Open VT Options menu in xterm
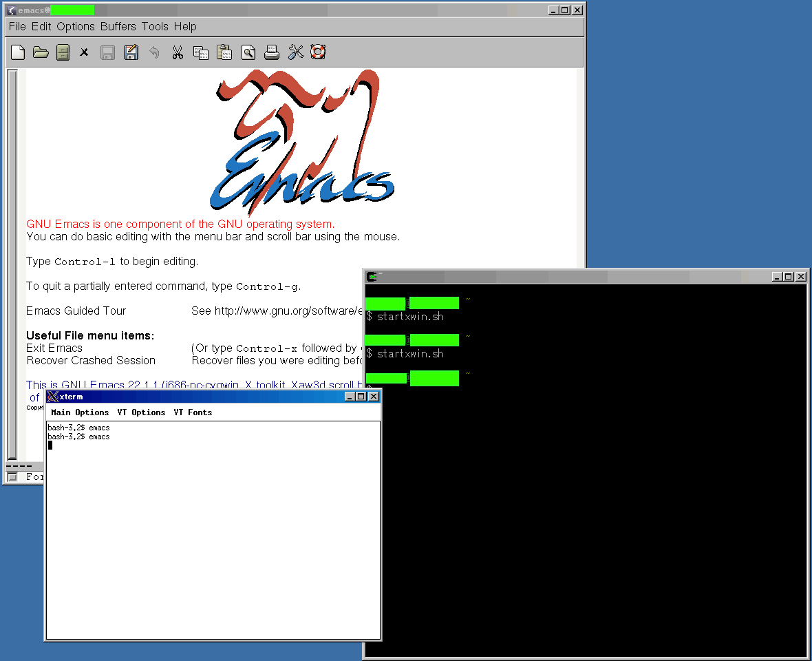The image size is (812, 661). (x=141, y=412)
